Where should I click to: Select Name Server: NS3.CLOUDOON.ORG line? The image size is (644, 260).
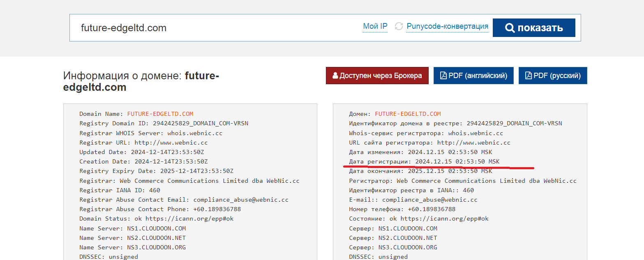point(132,247)
